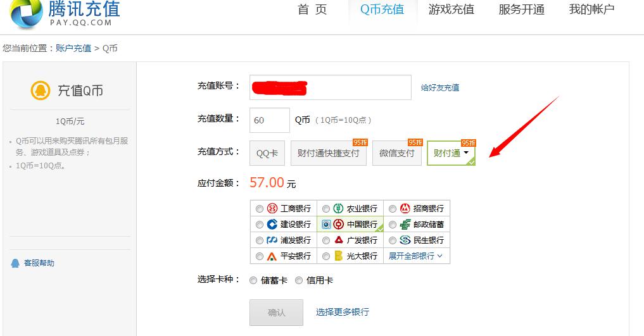Click the 平安银行 logo icon
The height and width of the screenshot is (336, 644).
point(272,256)
